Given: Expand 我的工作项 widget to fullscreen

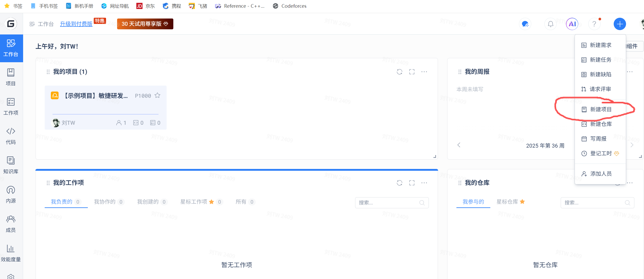Looking at the screenshot, I should click(x=412, y=183).
